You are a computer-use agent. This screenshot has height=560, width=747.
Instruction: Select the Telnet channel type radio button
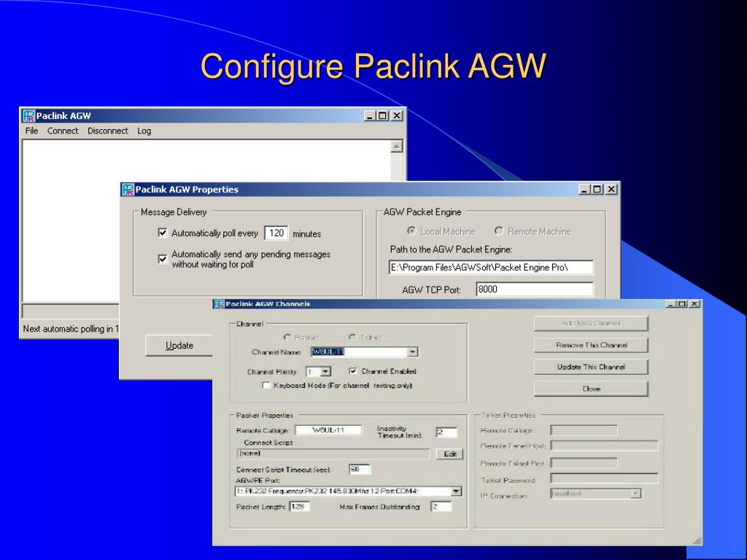pos(352,337)
